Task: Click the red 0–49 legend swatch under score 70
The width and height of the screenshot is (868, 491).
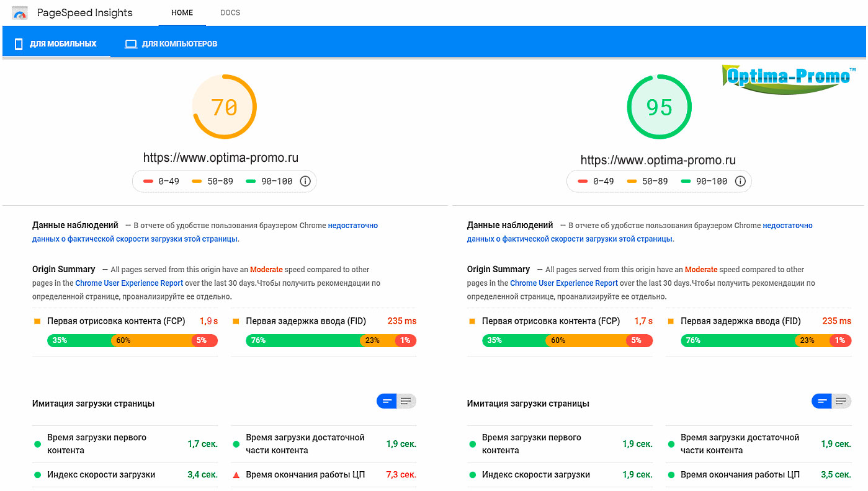Action: [148, 182]
